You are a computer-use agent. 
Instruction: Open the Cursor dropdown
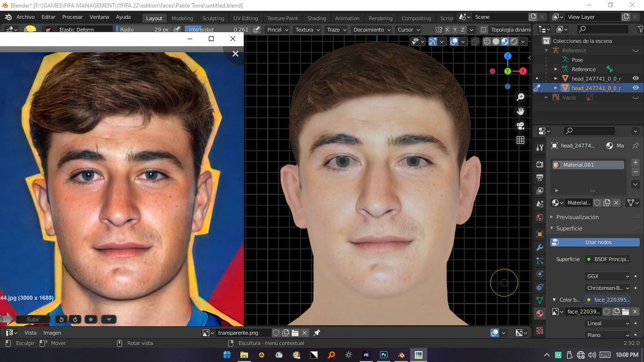(x=408, y=29)
